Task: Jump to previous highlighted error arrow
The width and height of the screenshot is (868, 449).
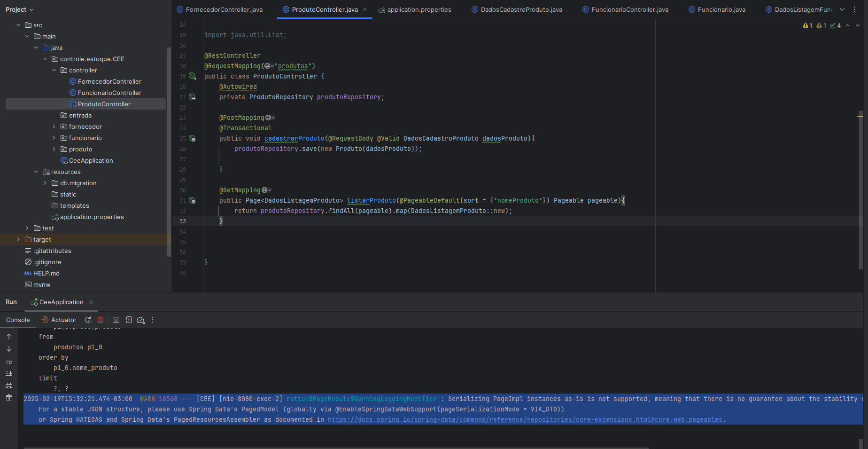Action: pyautogui.click(x=848, y=25)
